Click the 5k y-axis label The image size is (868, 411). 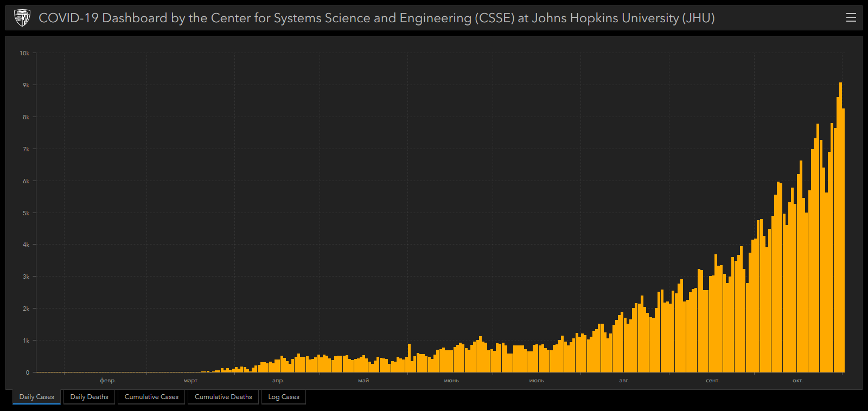[26, 213]
